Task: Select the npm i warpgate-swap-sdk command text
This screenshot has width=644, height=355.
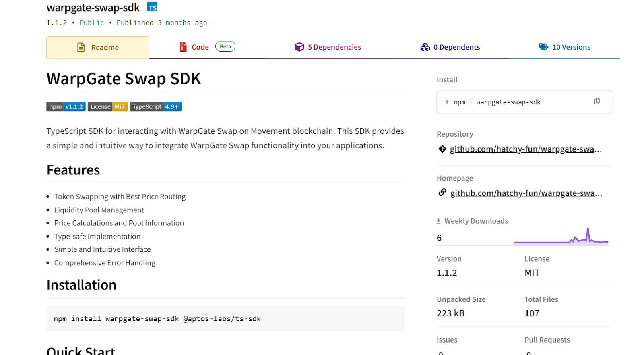Action: [x=497, y=102]
